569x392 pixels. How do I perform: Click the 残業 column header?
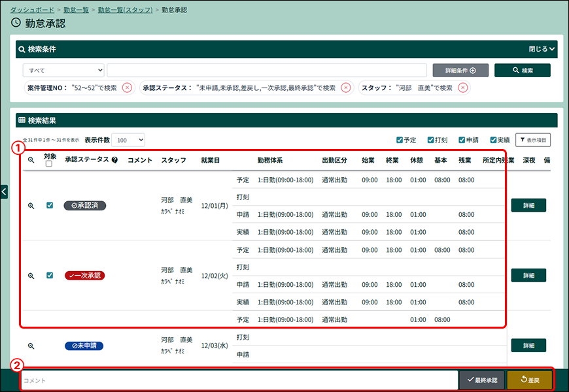pos(464,160)
